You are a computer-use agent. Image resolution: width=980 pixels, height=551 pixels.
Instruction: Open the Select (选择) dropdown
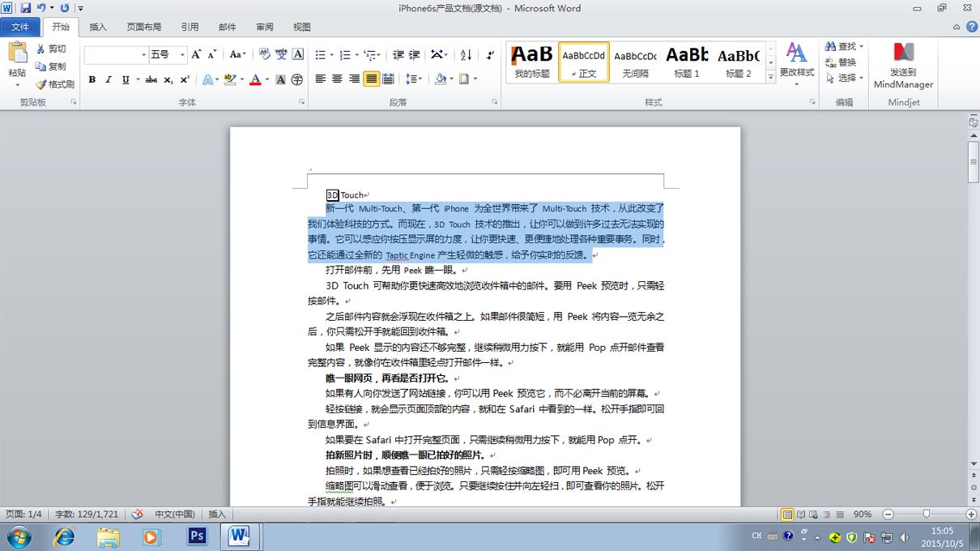(x=845, y=78)
